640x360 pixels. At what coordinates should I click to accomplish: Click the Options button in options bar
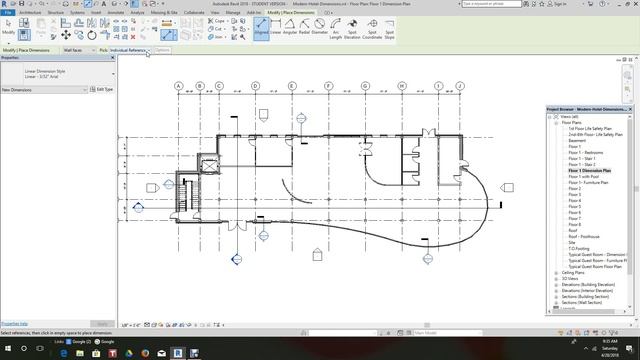(x=162, y=50)
